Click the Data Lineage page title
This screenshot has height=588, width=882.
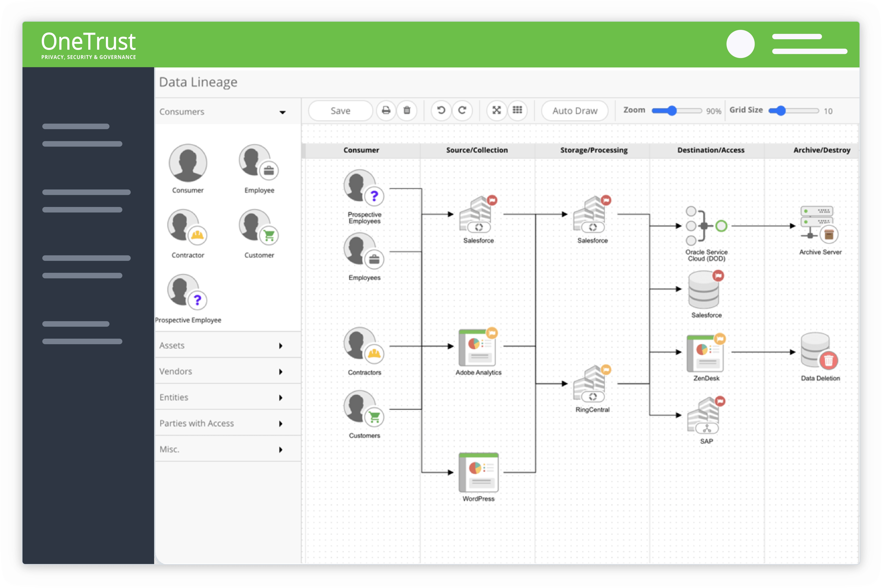[x=198, y=82]
